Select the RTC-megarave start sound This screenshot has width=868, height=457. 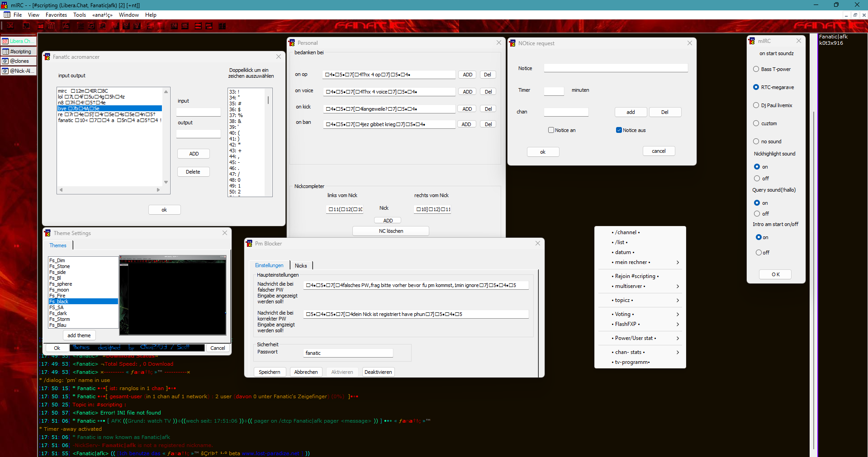click(x=756, y=87)
